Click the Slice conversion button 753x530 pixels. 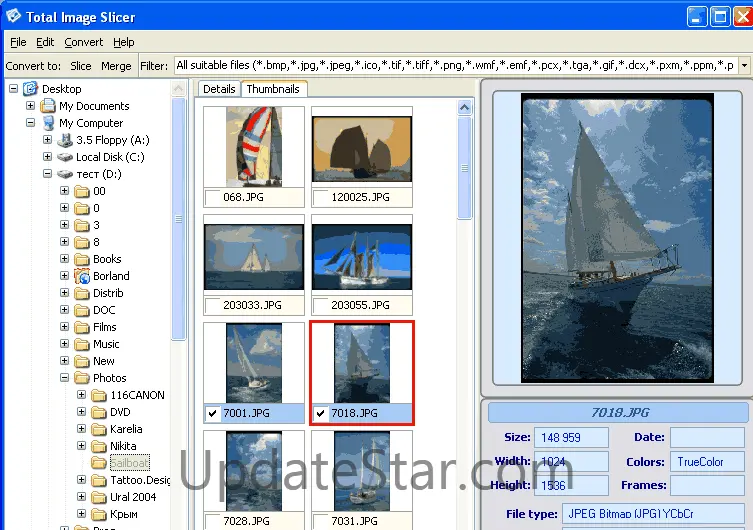coord(81,66)
